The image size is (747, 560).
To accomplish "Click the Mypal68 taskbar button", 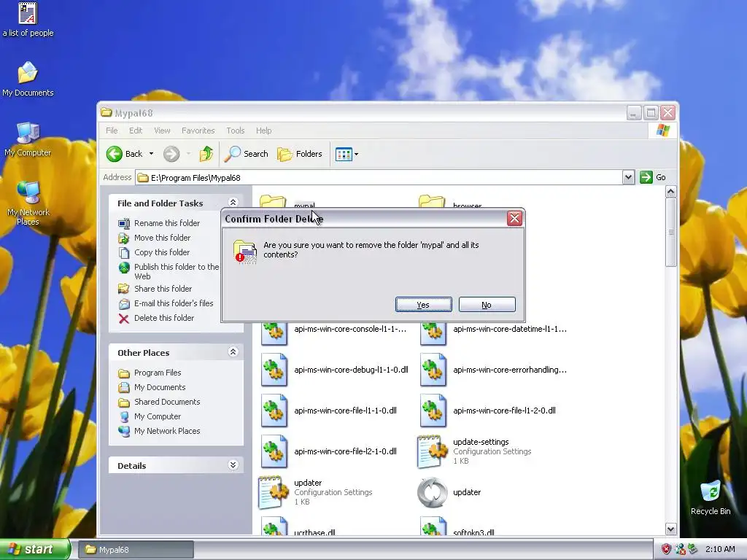I will (x=135, y=550).
